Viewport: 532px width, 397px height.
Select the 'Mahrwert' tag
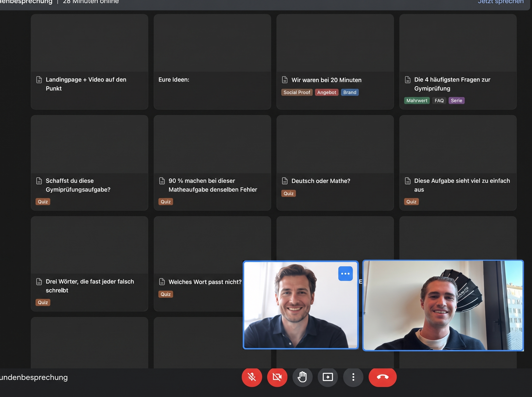pyautogui.click(x=417, y=100)
